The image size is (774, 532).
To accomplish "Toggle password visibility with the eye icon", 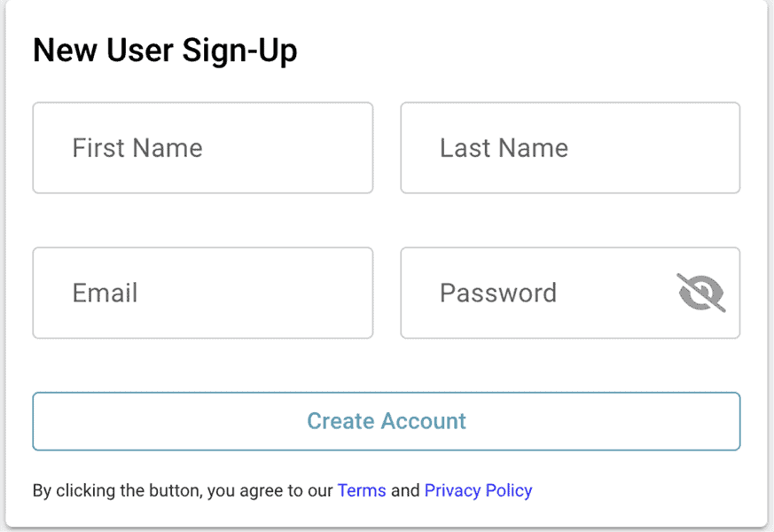I will pos(701,293).
